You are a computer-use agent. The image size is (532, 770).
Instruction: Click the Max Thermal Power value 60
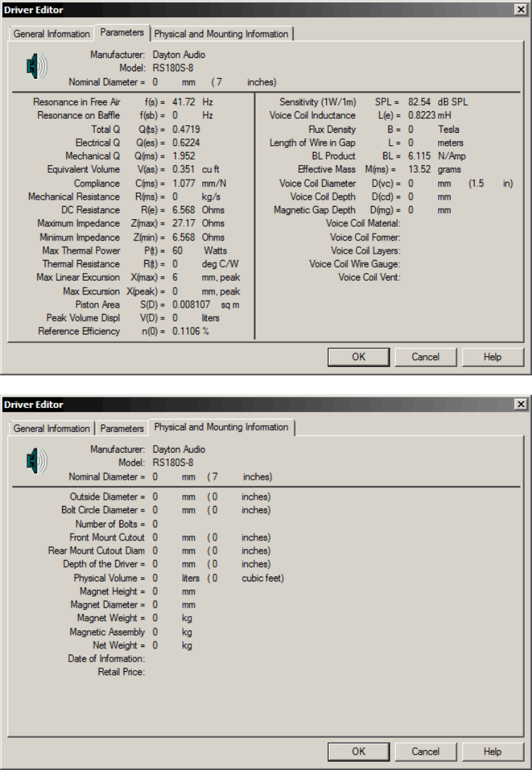point(177,251)
